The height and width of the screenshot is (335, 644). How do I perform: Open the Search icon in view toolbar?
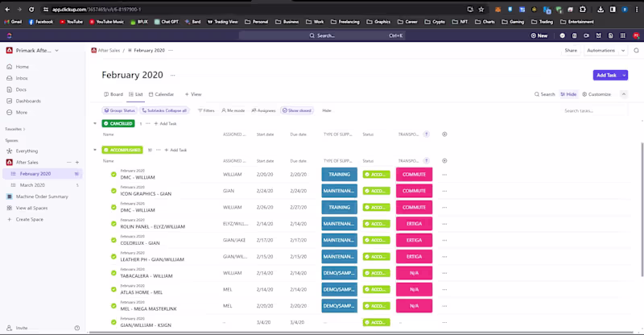(544, 94)
